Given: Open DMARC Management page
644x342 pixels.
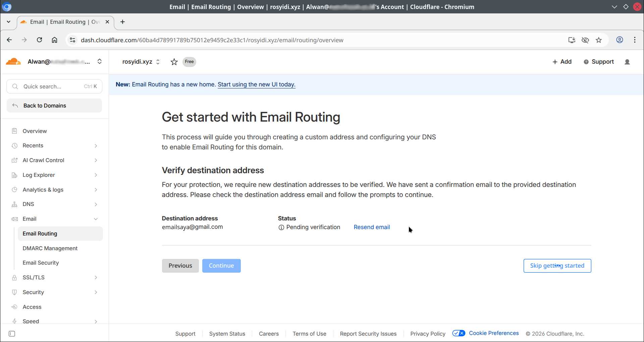Looking at the screenshot, I should pyautogui.click(x=50, y=248).
